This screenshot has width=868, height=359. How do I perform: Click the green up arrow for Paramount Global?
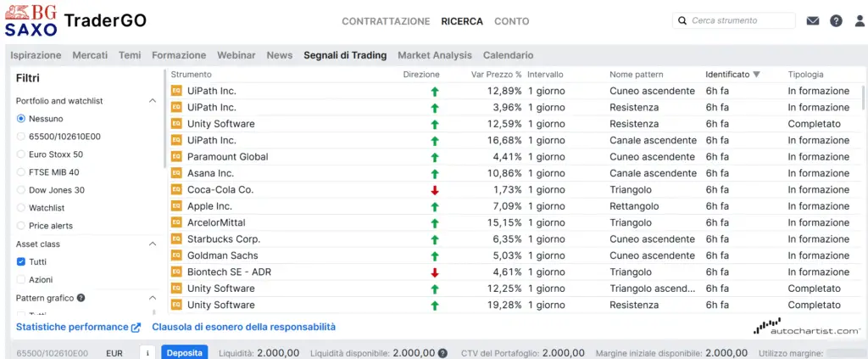[x=435, y=157]
